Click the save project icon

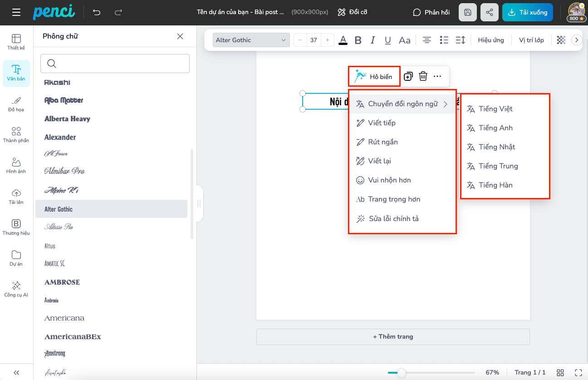[468, 12]
